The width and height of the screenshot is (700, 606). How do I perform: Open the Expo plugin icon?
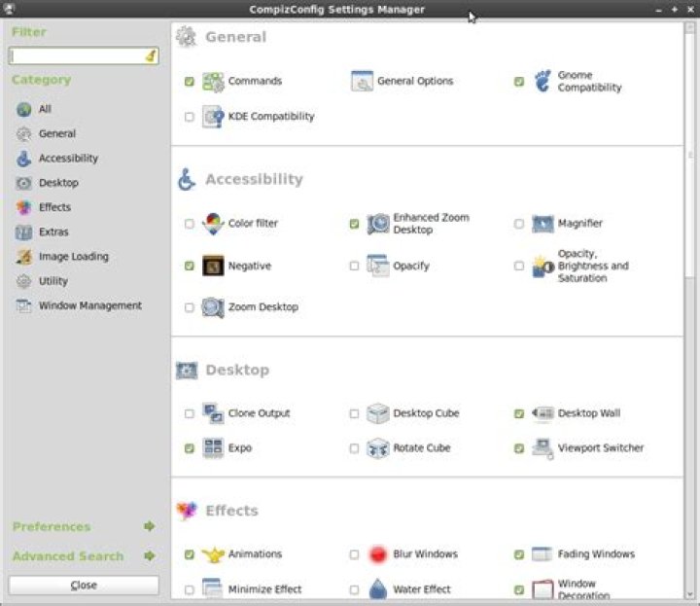(213, 447)
